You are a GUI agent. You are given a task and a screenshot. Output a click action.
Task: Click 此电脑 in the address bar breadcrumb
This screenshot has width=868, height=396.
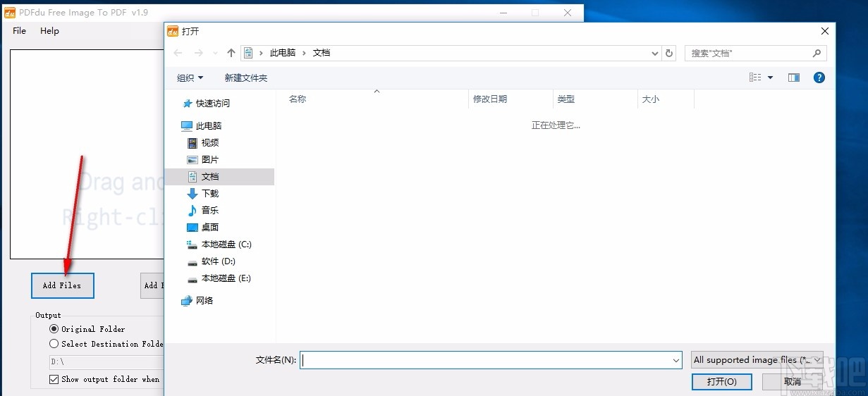[x=283, y=53]
